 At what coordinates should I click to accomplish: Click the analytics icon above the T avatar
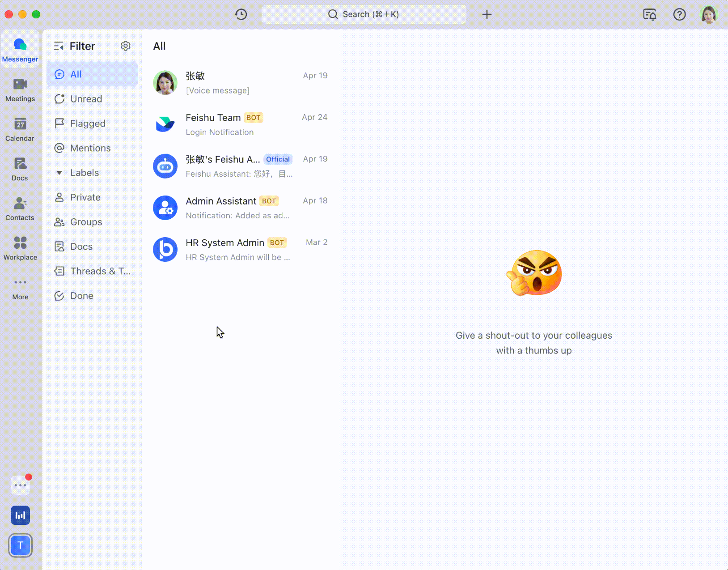[20, 515]
